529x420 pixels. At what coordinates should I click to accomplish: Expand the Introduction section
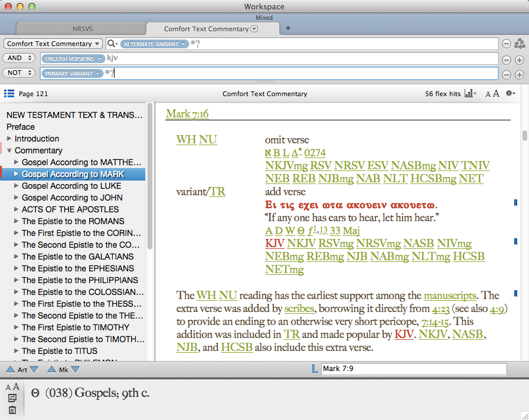[x=9, y=138]
